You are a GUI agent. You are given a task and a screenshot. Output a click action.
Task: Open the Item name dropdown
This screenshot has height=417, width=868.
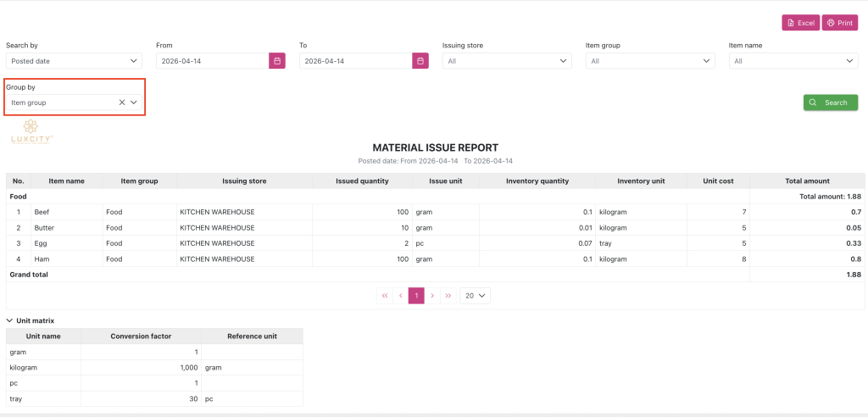pyautogui.click(x=793, y=61)
